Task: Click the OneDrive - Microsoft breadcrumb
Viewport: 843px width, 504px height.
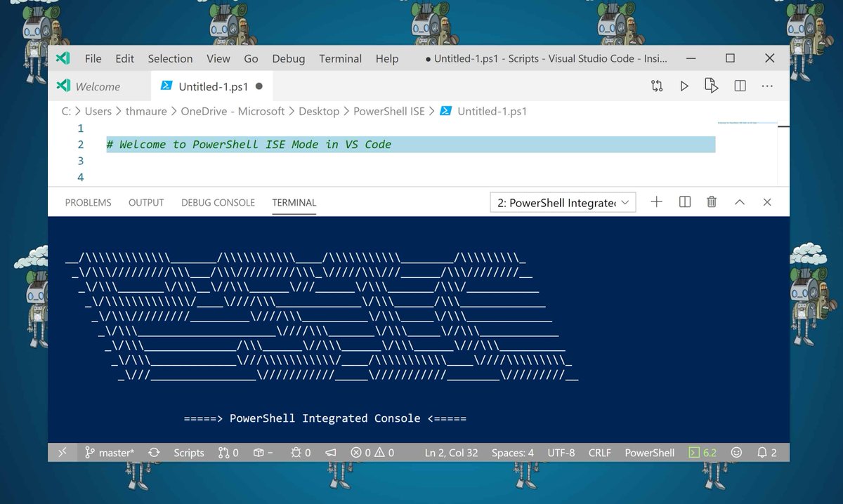Action: point(233,111)
